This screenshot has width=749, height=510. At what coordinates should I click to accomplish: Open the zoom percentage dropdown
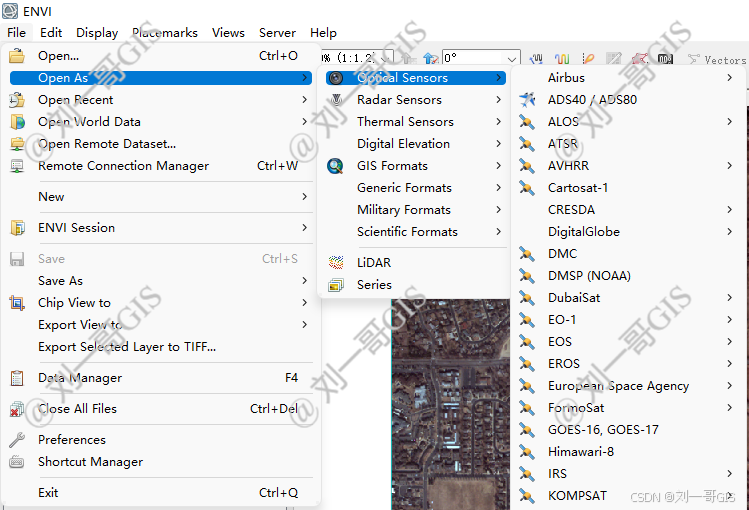pyautogui.click(x=386, y=59)
